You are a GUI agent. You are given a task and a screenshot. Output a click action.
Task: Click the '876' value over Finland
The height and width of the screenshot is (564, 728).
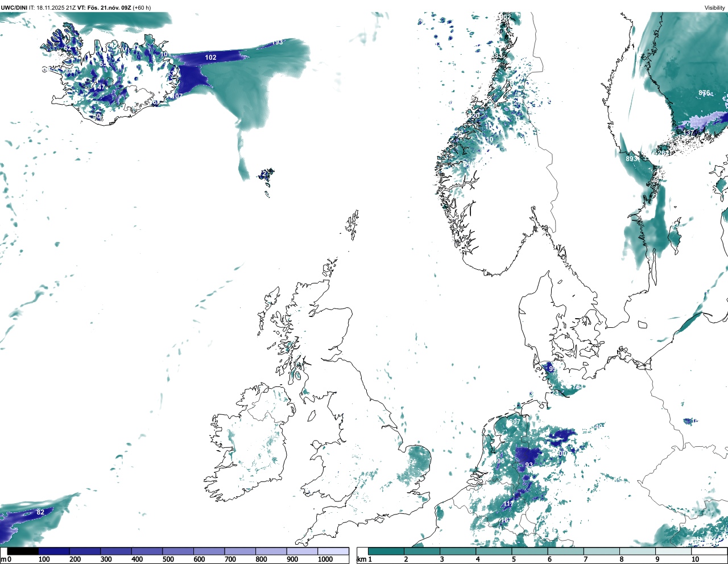704,93
